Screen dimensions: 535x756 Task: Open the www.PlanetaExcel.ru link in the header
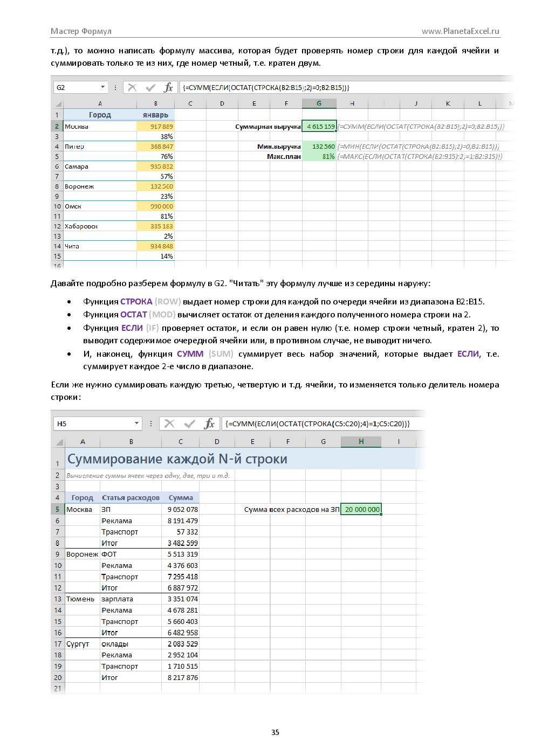[x=461, y=31]
